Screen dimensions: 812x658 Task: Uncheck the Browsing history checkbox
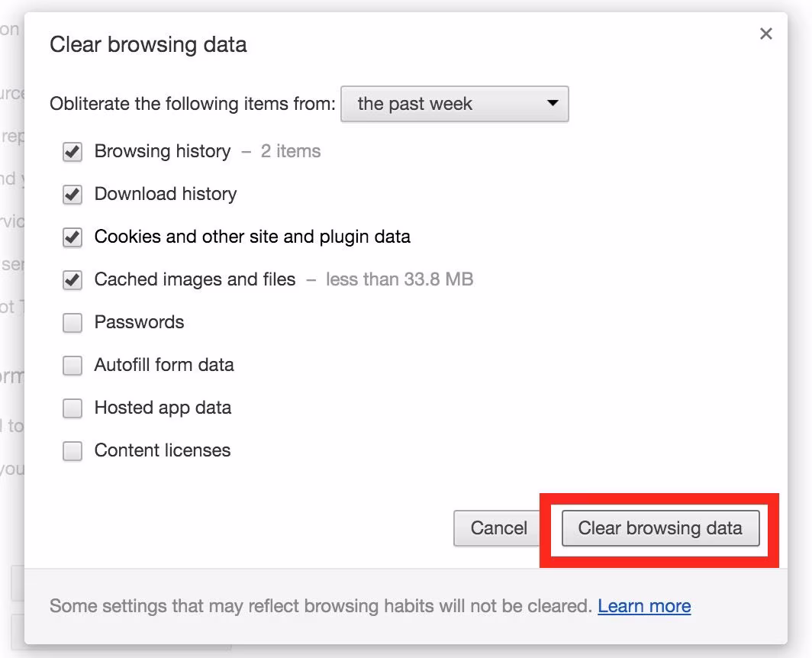pos(72,152)
